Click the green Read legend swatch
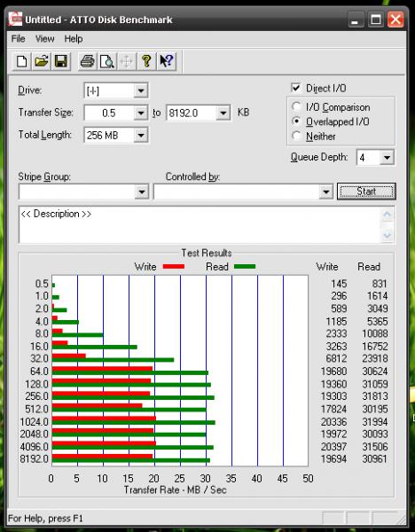 [x=245, y=266]
